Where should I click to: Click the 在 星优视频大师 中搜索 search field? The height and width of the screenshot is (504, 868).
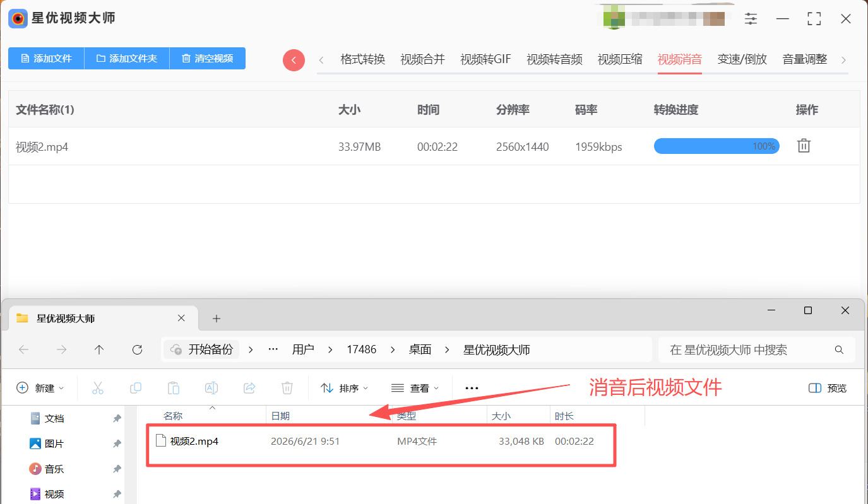pos(757,349)
